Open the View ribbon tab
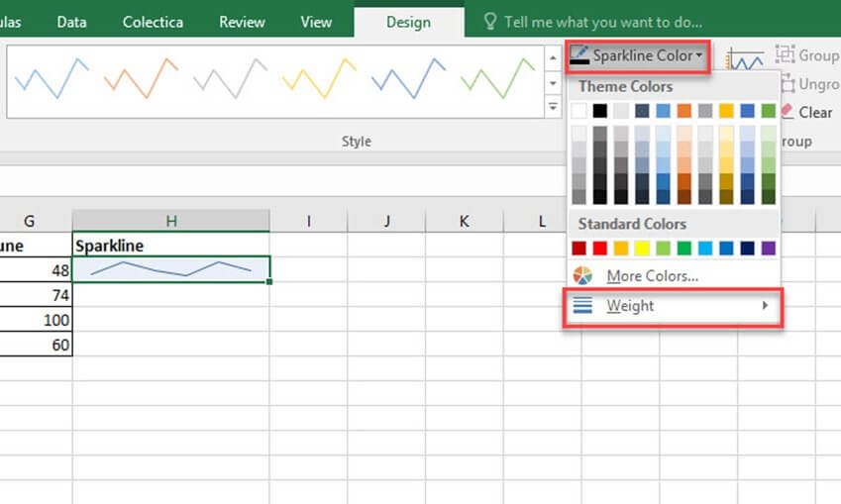841x504 pixels. tap(316, 22)
